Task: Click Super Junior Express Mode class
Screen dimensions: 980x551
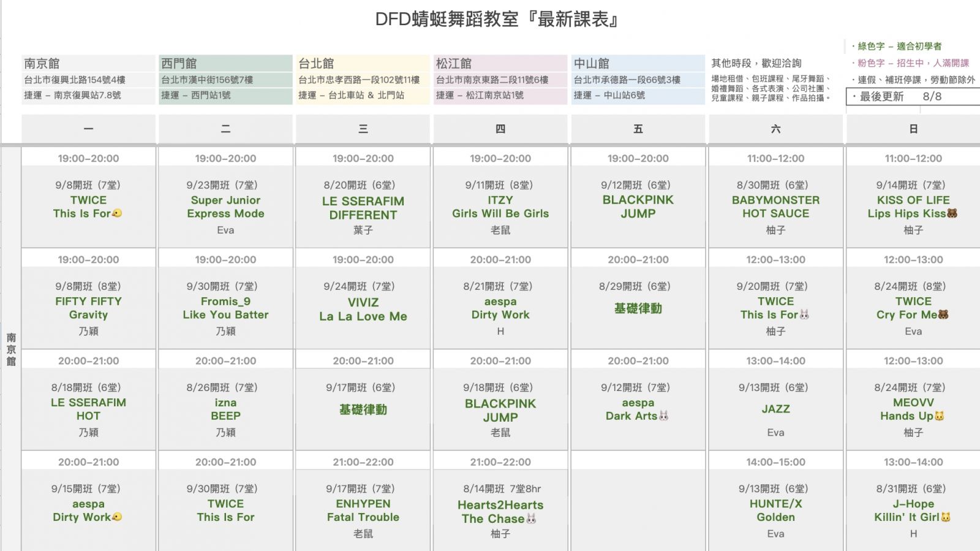Action: pos(225,207)
